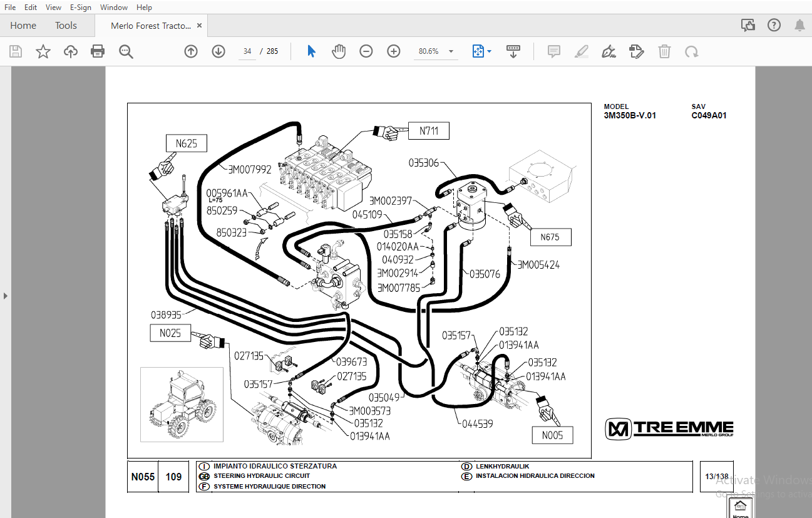This screenshot has width=812, height=518.
Task: Open the Window menu
Action: tap(114, 8)
